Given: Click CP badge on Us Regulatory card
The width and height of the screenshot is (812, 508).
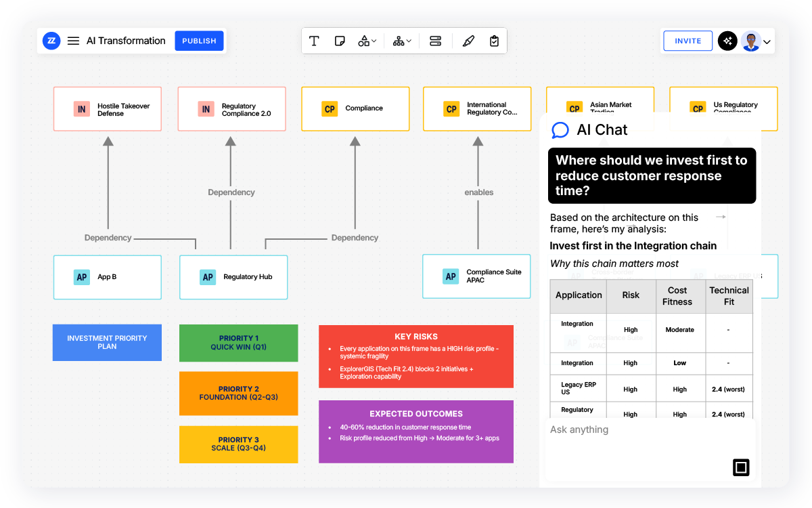Looking at the screenshot, I should pos(698,108).
